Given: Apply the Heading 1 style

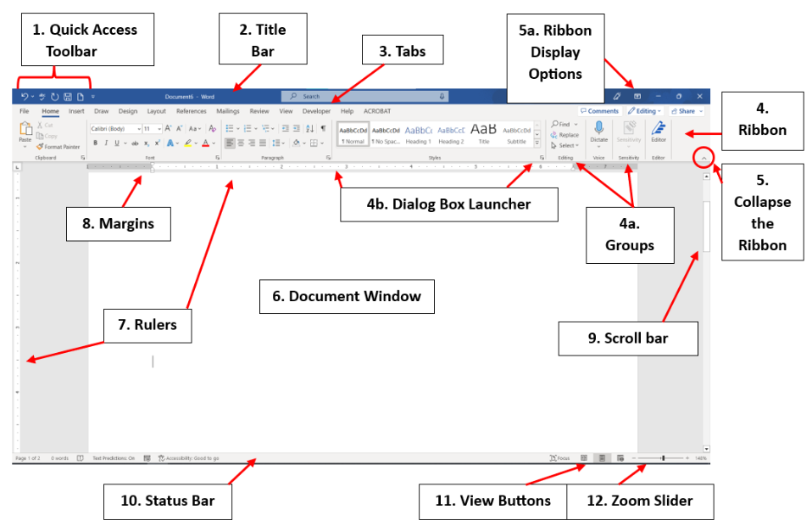Looking at the screenshot, I should click(x=419, y=135).
